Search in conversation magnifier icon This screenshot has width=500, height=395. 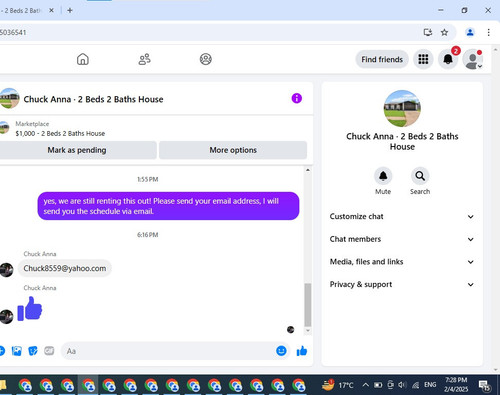click(x=420, y=176)
